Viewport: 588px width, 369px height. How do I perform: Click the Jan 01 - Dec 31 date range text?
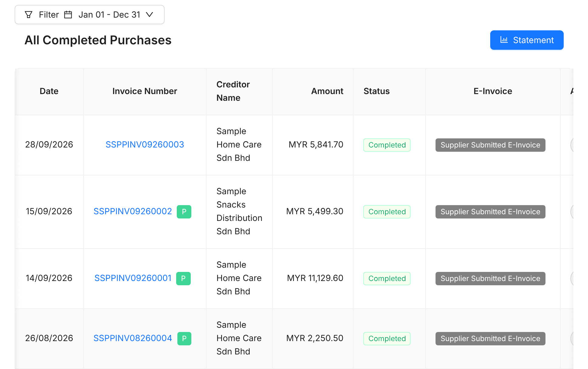tap(109, 15)
